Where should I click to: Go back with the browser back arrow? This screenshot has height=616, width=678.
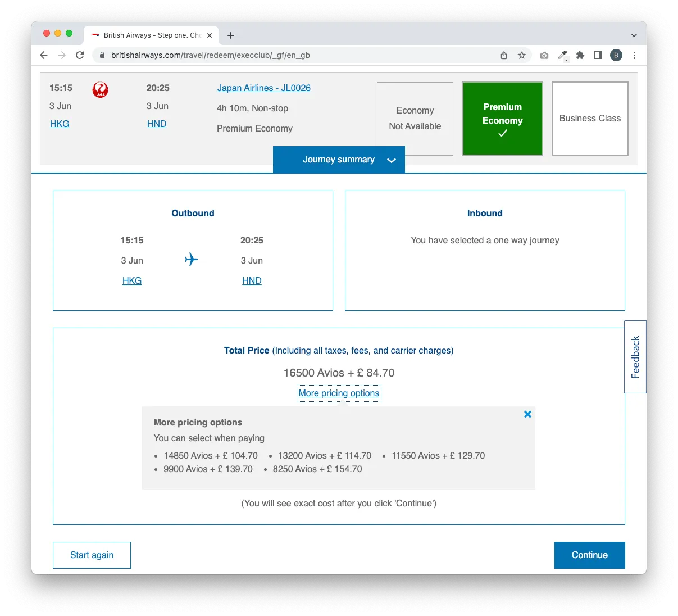(44, 55)
